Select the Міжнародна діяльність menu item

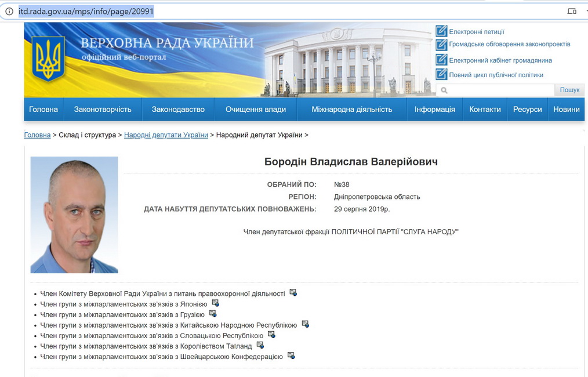point(351,109)
